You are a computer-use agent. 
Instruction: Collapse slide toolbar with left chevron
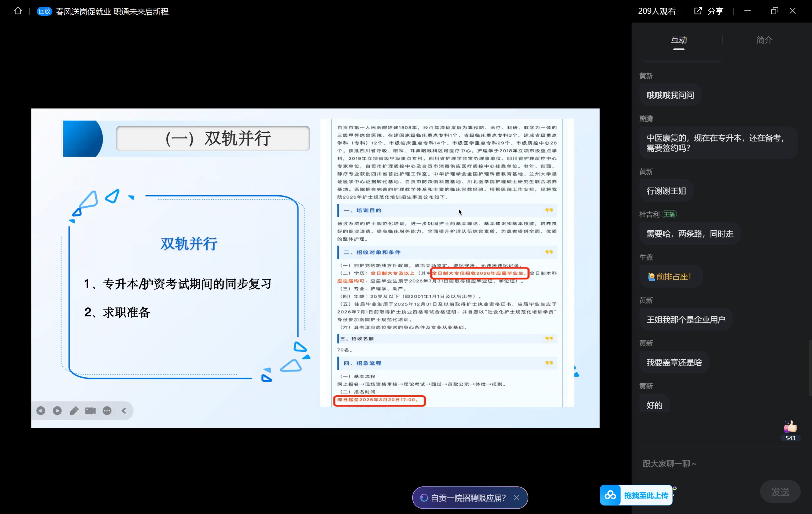124,411
